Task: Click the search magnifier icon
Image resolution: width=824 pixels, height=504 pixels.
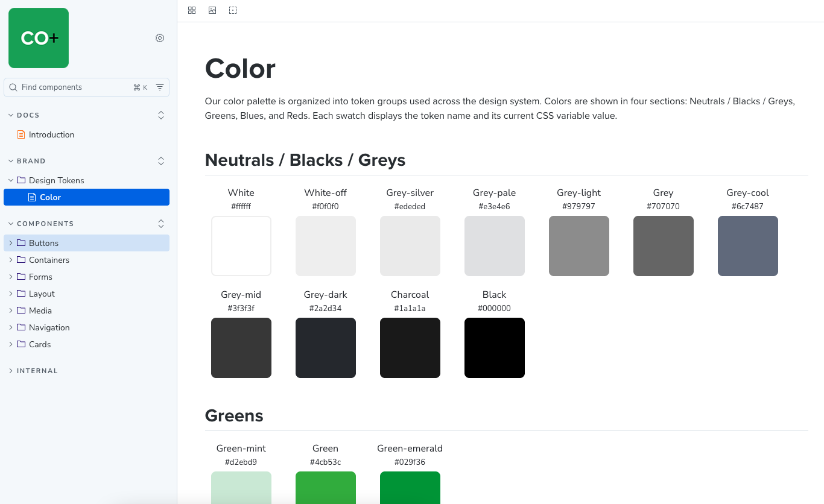Action: point(13,87)
